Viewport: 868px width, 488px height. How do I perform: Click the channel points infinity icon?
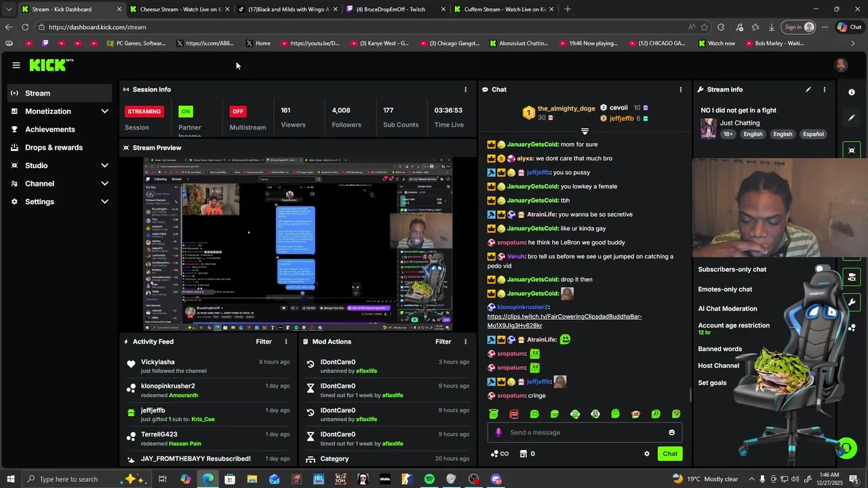(x=500, y=454)
